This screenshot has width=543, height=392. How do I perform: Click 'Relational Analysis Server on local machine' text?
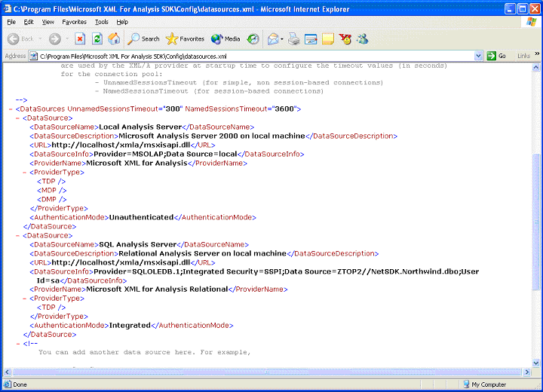click(x=203, y=253)
